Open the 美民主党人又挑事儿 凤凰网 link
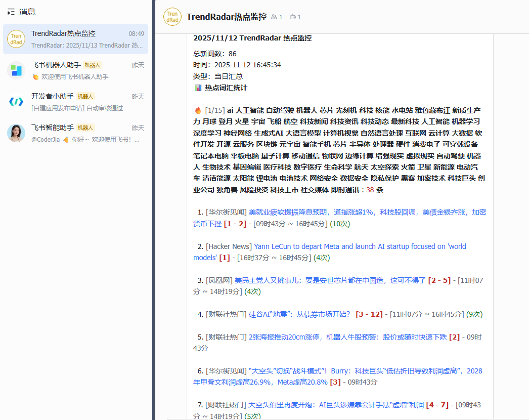 [x=330, y=280]
